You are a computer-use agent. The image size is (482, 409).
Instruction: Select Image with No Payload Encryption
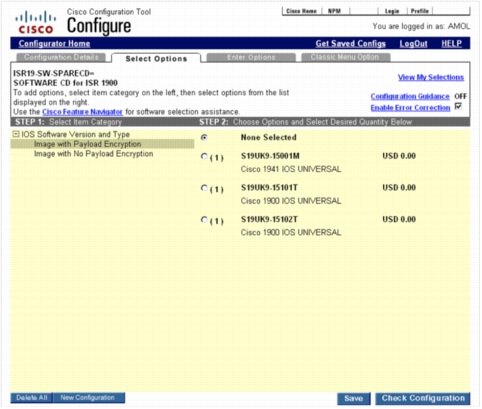tap(94, 154)
